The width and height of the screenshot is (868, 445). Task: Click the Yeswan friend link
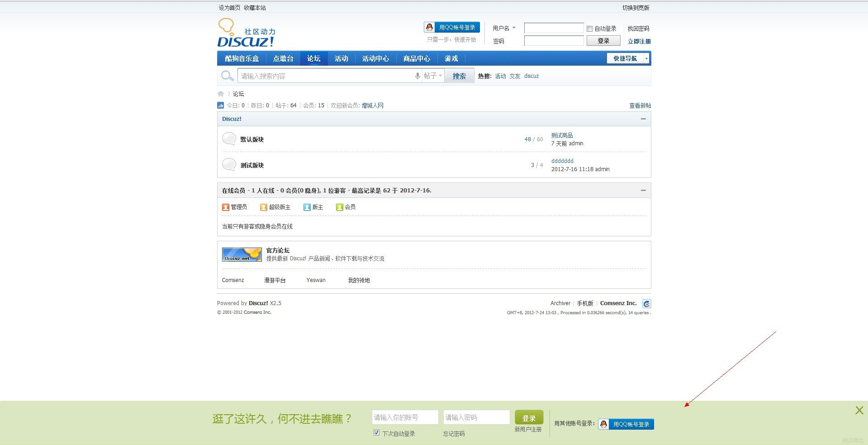316,280
